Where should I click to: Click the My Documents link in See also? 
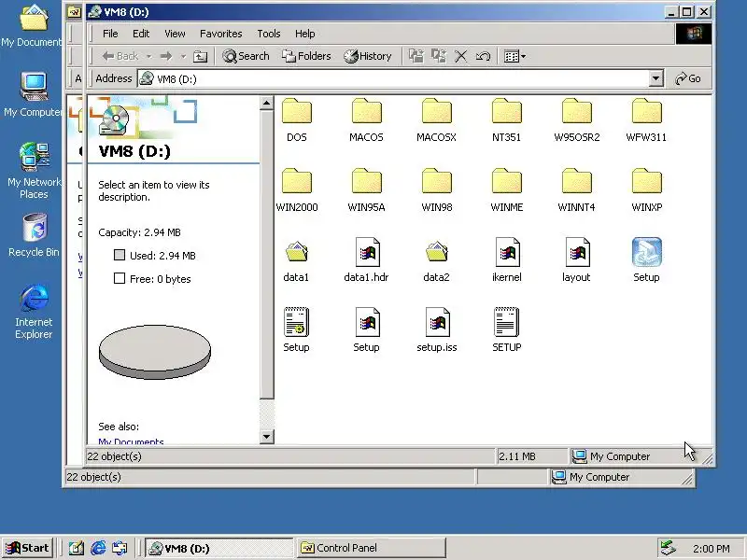[131, 441]
